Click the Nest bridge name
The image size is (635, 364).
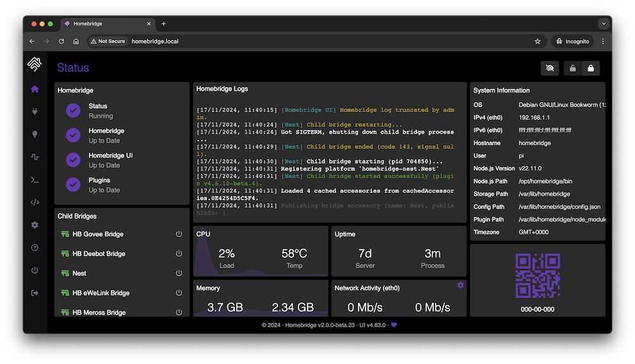pyautogui.click(x=79, y=273)
